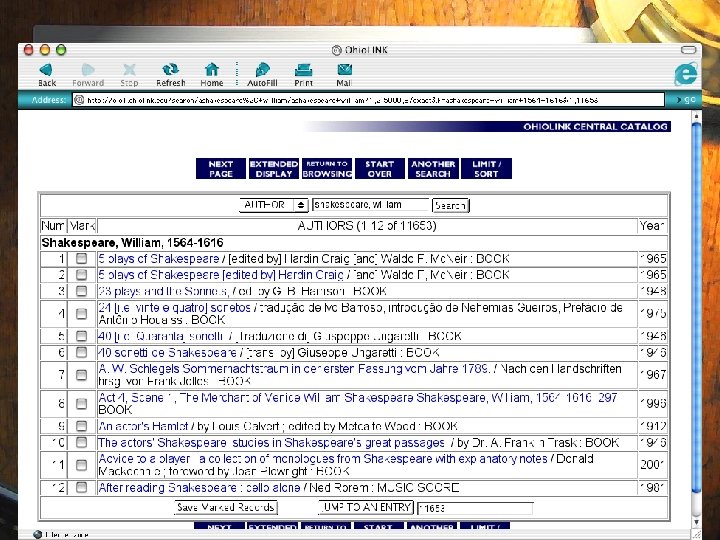Open the AUTHOR search type dropdown

pos(274,205)
